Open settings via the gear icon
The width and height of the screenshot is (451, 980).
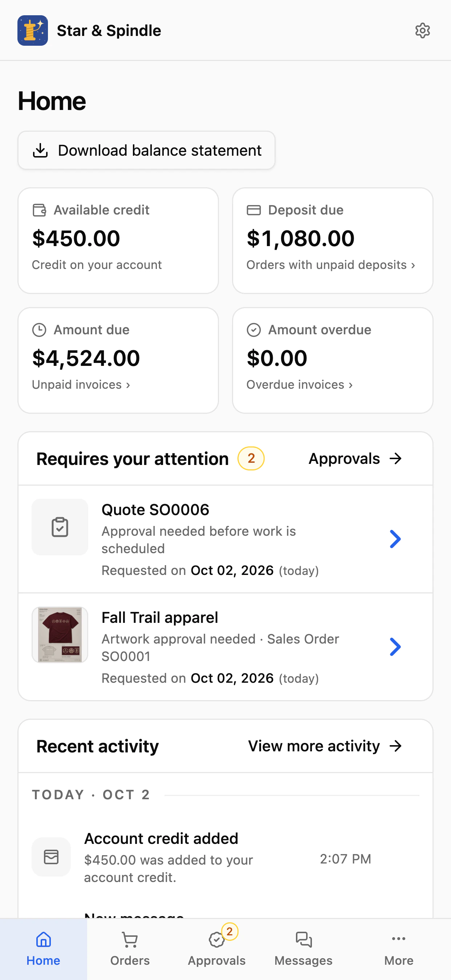point(422,30)
